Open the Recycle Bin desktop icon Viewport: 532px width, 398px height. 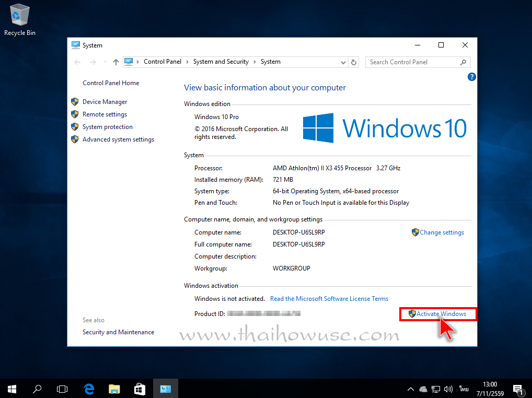coord(20,20)
